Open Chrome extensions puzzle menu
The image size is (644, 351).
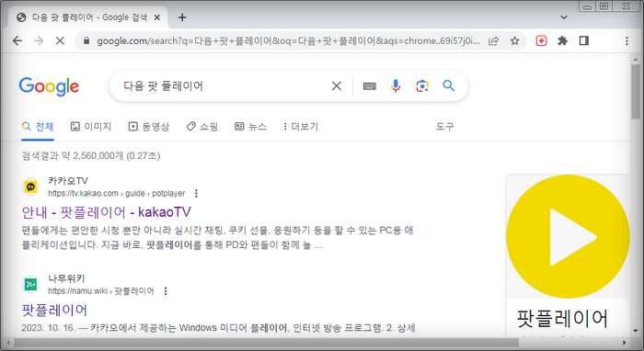(x=562, y=40)
